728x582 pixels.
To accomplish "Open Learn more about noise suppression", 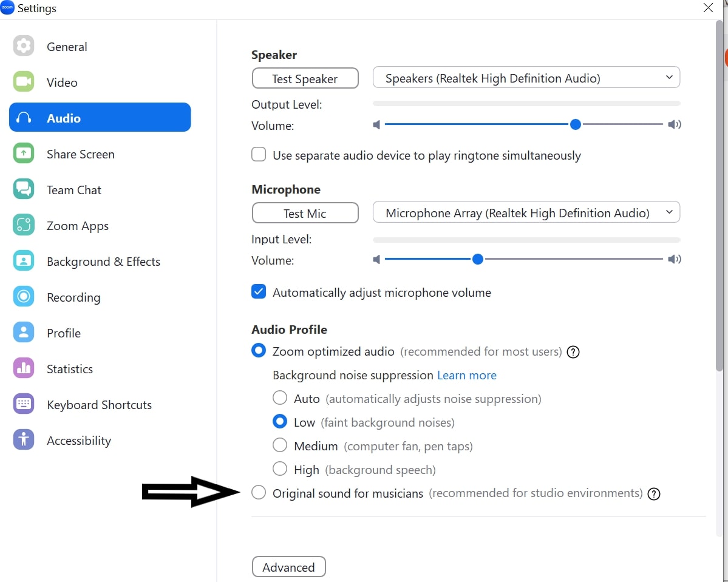I will click(x=466, y=375).
